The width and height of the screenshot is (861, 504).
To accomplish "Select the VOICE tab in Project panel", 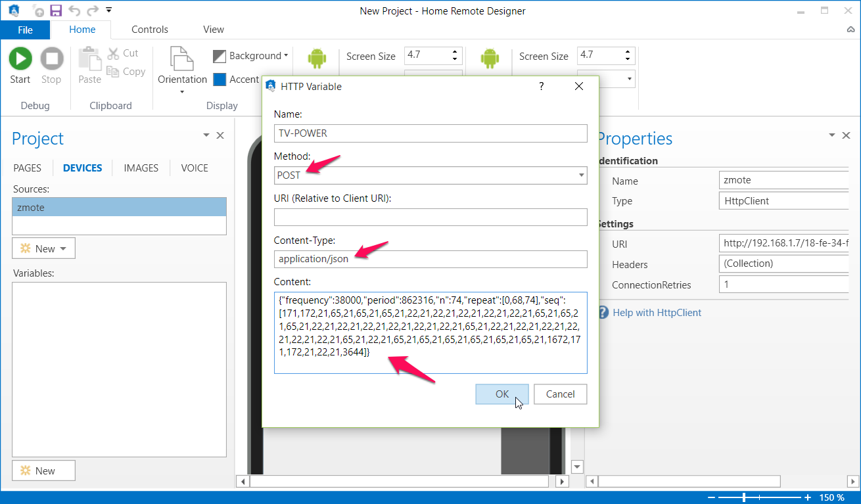I will 195,168.
